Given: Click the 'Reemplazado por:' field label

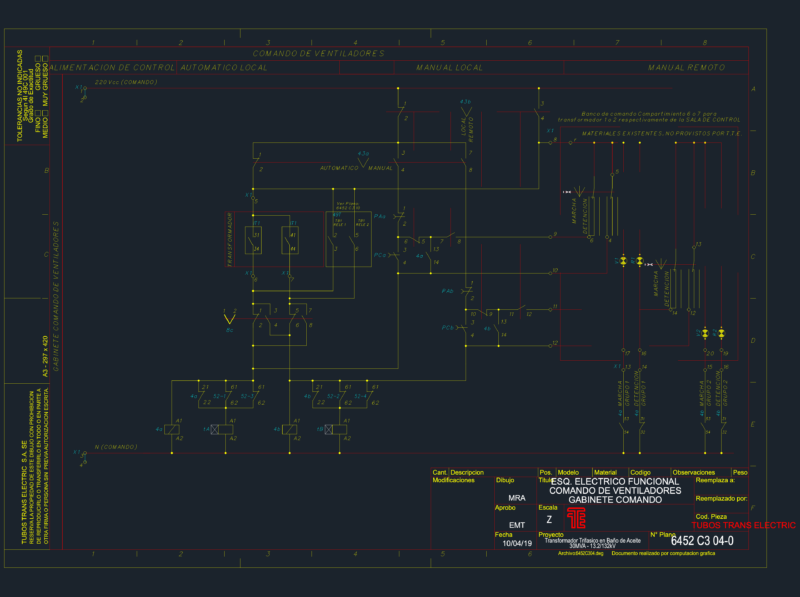Looking at the screenshot, I should [x=721, y=499].
